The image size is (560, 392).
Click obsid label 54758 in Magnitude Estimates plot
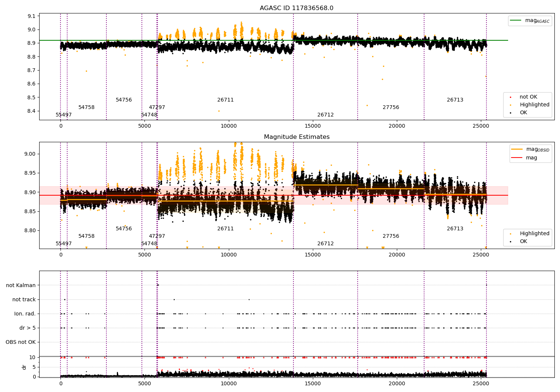click(86, 236)
